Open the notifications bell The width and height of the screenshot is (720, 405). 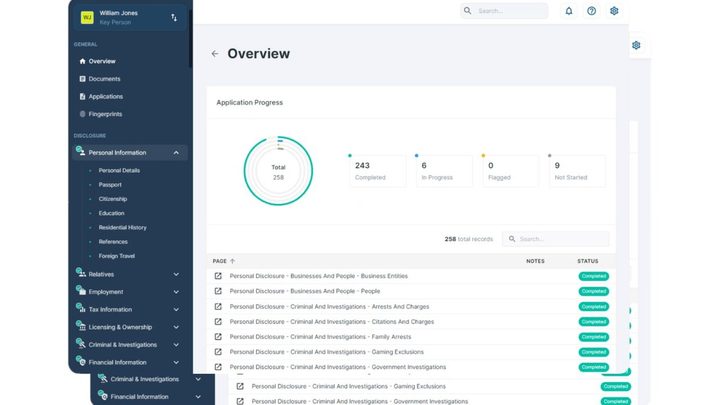pyautogui.click(x=568, y=11)
